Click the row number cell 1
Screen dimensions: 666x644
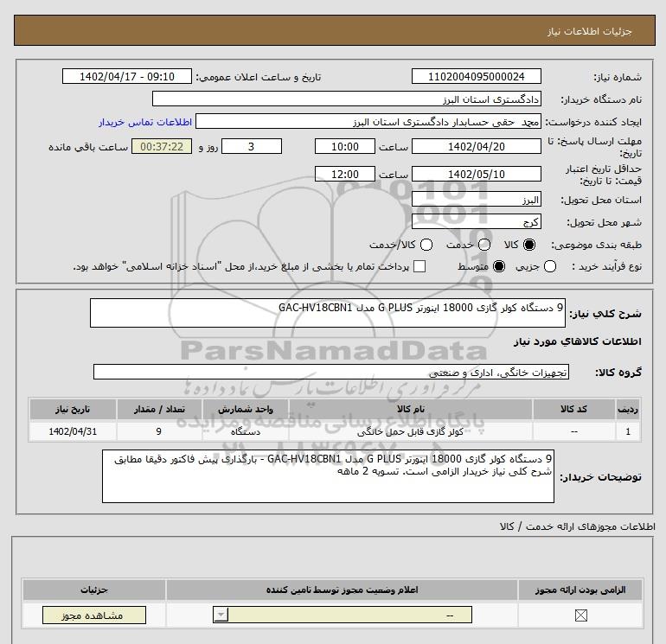(628, 431)
